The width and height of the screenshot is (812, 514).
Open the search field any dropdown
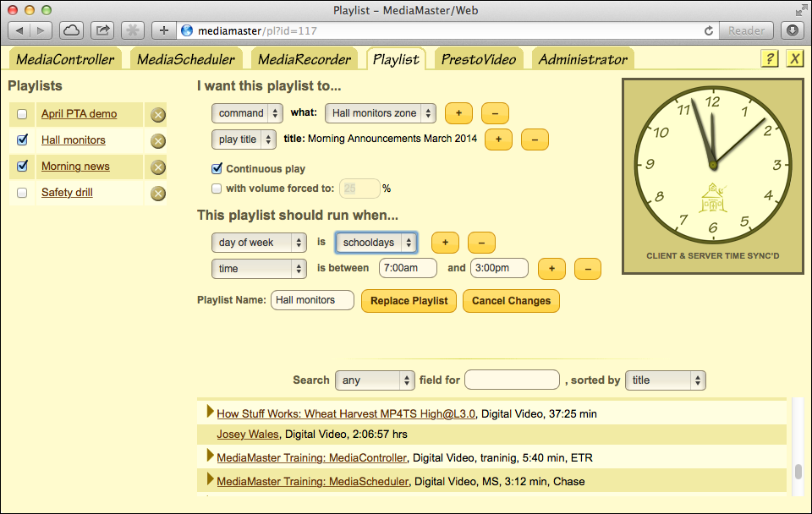point(375,380)
